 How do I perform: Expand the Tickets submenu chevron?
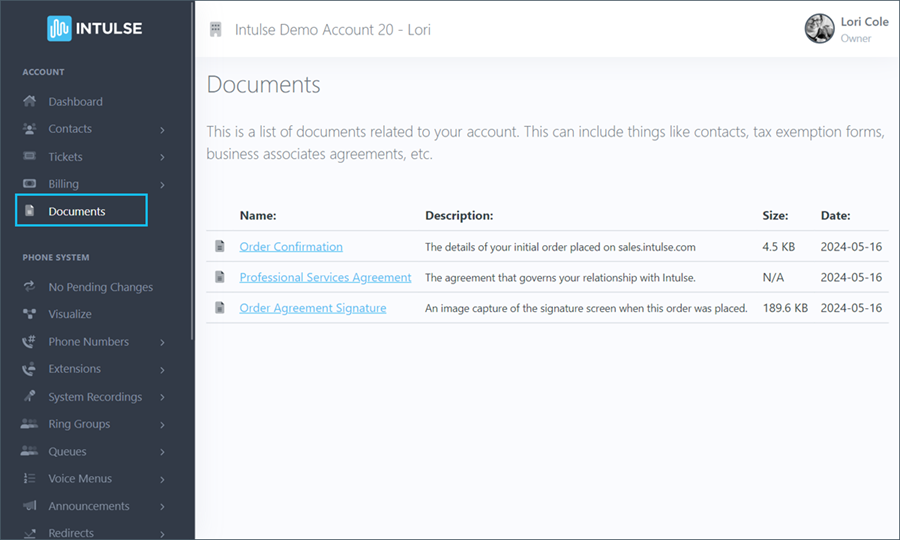pyautogui.click(x=162, y=157)
